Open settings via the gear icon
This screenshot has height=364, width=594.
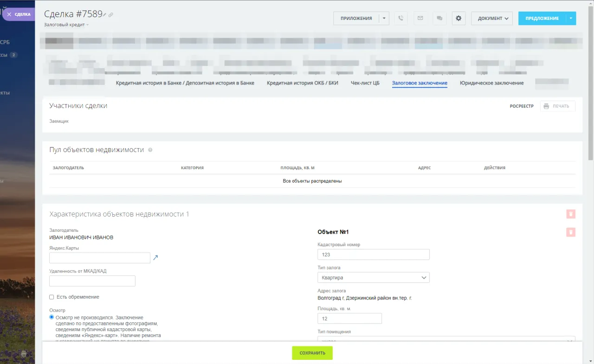point(458,18)
